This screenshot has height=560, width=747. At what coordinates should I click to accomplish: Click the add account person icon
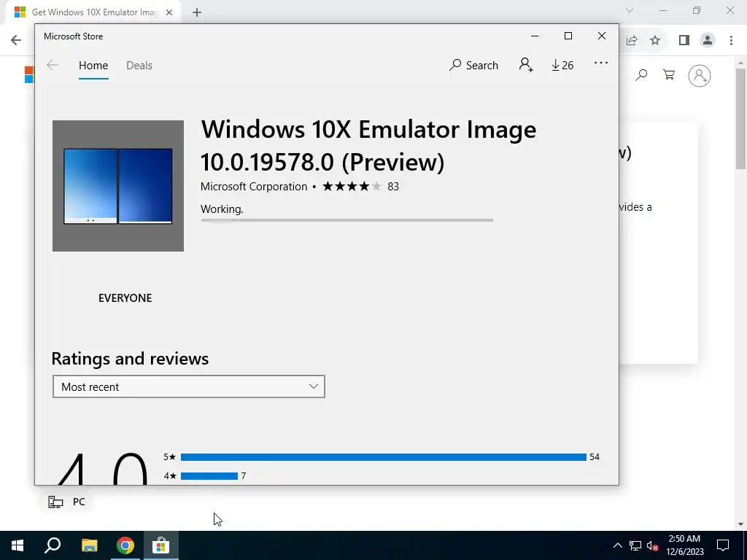pos(526,65)
